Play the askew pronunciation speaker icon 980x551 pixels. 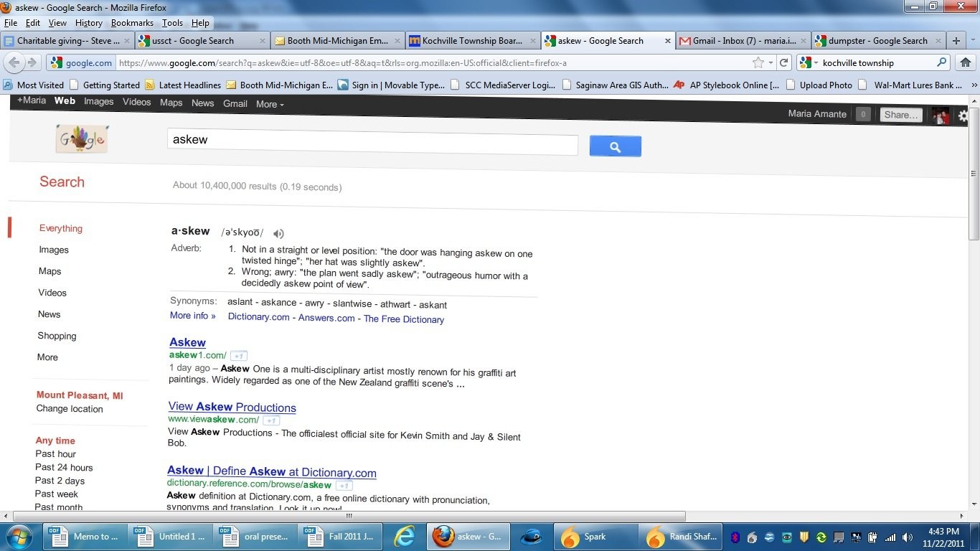coord(278,233)
